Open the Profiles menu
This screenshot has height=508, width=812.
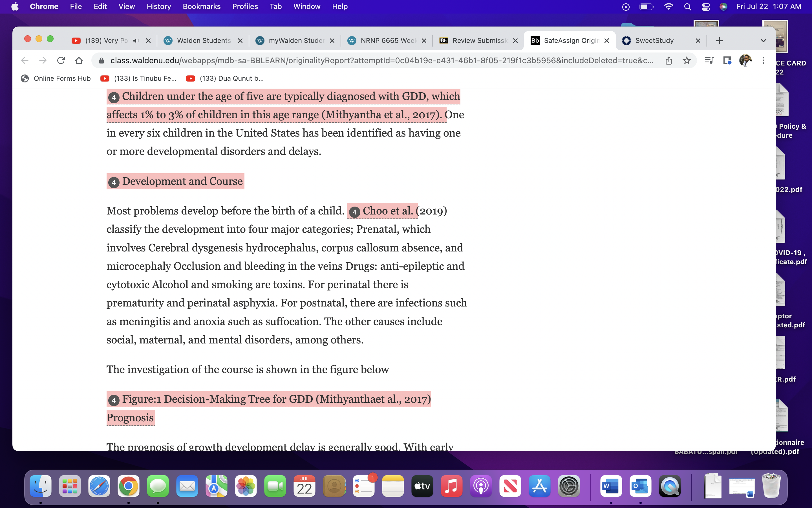pyautogui.click(x=245, y=6)
